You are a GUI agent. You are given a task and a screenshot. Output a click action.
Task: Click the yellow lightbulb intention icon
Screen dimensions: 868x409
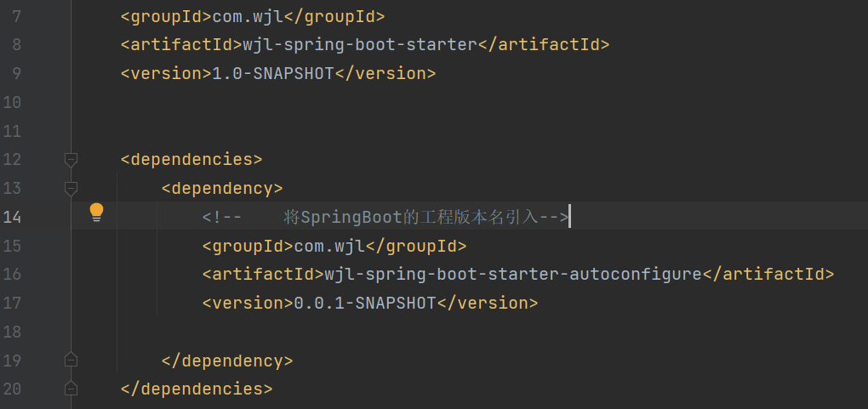96,212
